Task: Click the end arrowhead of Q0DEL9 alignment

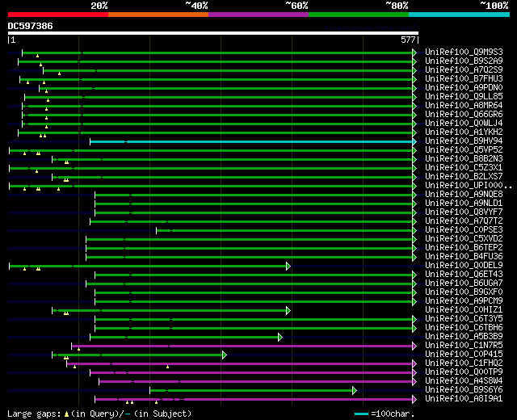Action: click(288, 266)
